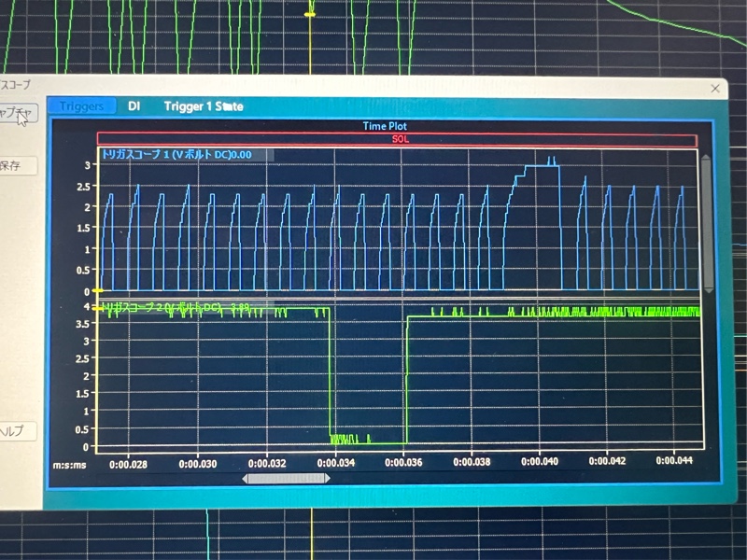Click up arrow of vertical plot scrollbar
Screen dimensions: 747x560
[707, 158]
